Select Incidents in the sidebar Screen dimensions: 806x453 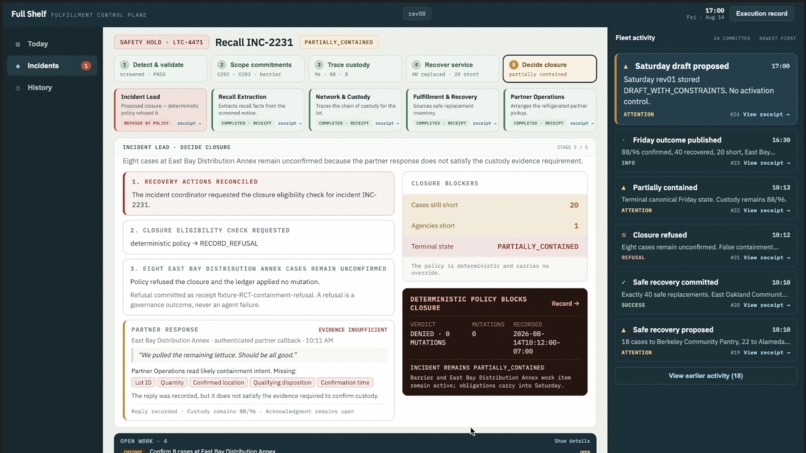[52, 66]
